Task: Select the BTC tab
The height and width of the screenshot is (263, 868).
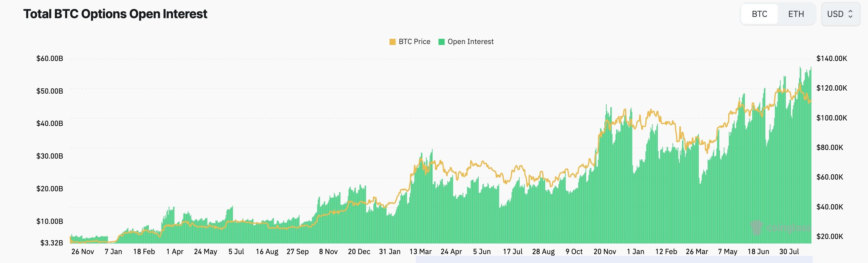Action: [759, 14]
